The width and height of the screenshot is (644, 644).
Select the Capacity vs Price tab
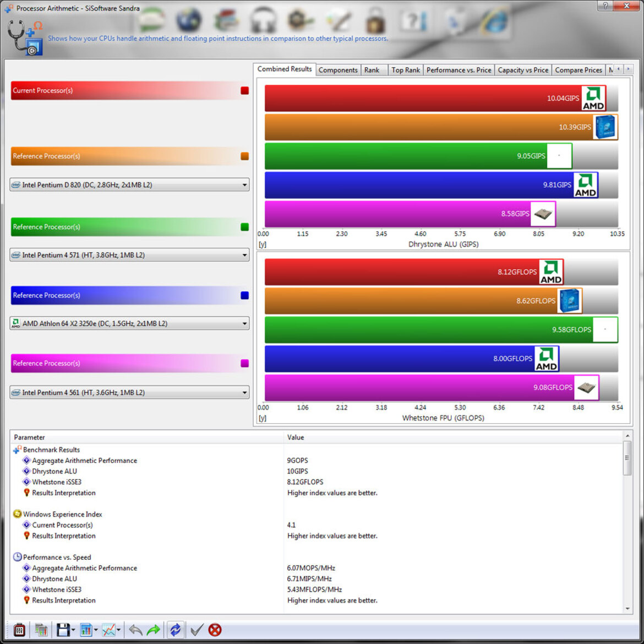pyautogui.click(x=523, y=70)
